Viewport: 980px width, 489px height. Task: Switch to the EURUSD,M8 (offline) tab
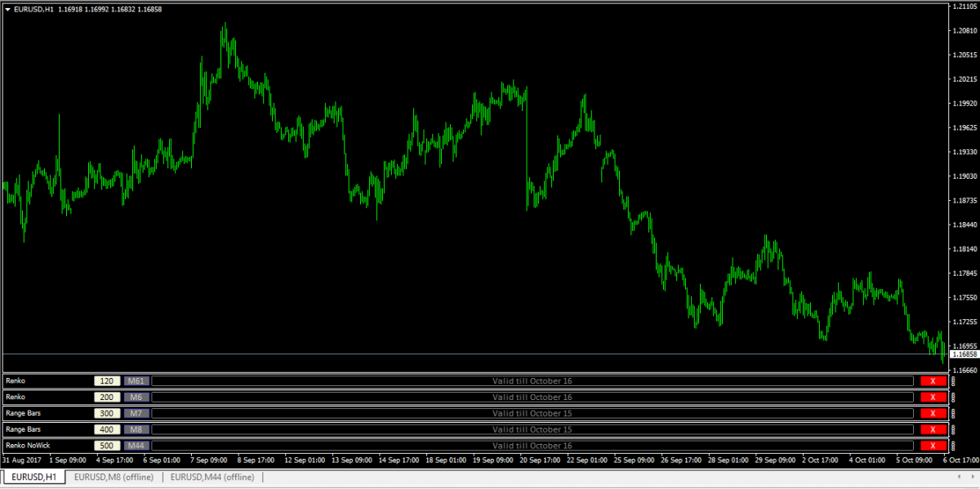pos(115,477)
